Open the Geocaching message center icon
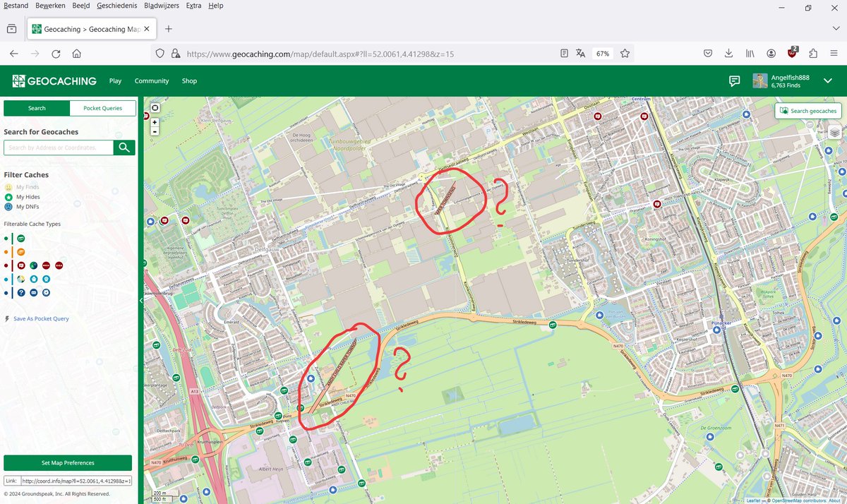The image size is (847, 504). coord(734,80)
